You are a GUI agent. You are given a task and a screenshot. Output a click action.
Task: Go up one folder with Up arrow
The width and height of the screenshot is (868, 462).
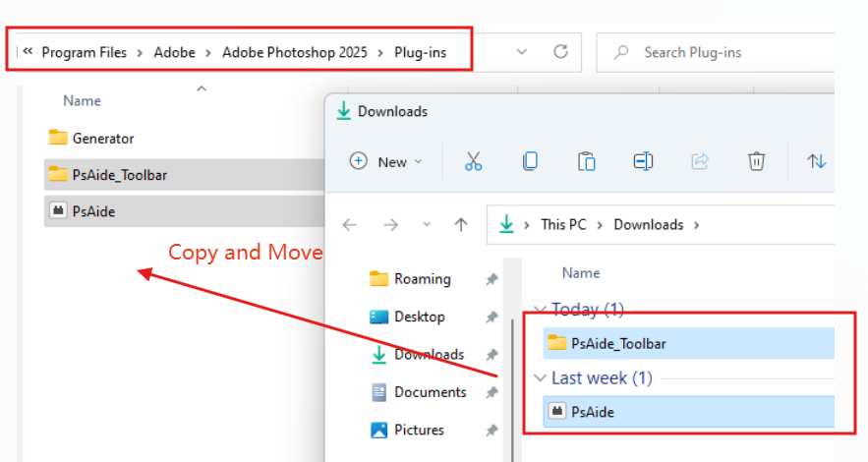point(461,225)
